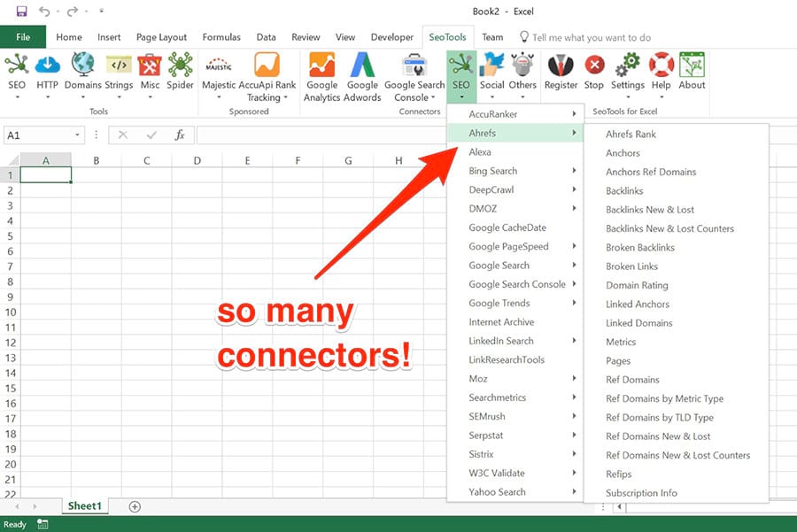Expand the Name Box dropdown arrow
Viewport: 797px width, 532px height.
coord(77,135)
